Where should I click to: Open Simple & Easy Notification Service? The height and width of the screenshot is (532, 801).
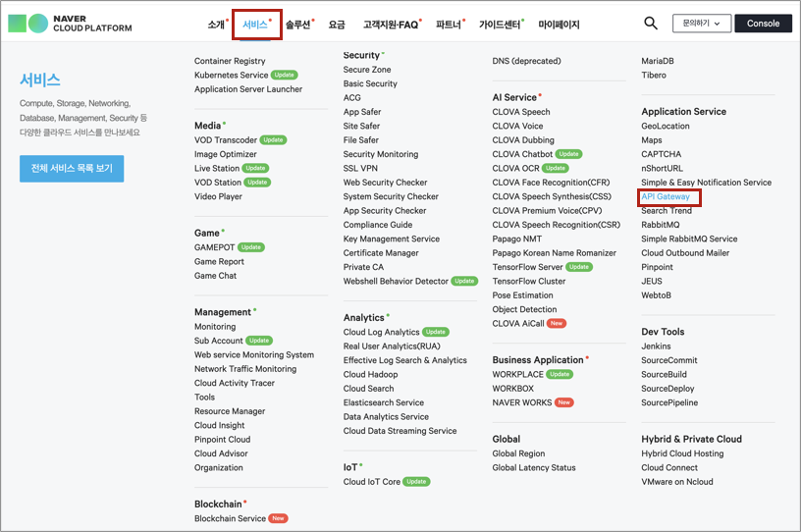(x=706, y=183)
